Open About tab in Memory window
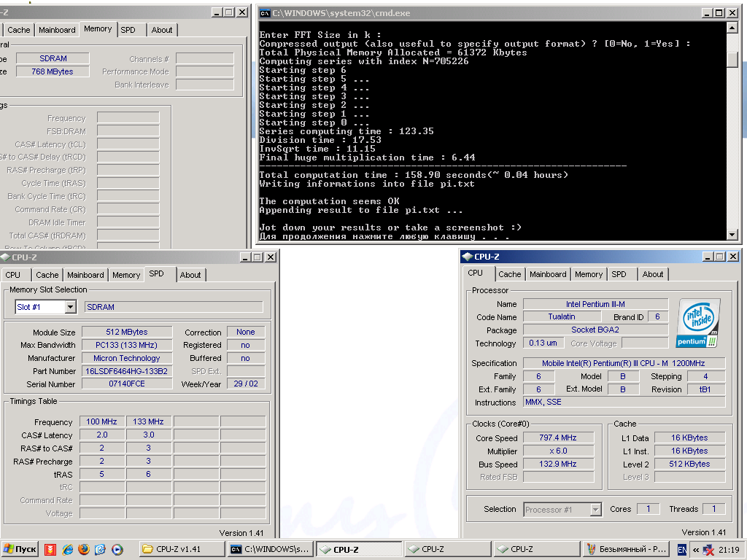 tap(161, 30)
